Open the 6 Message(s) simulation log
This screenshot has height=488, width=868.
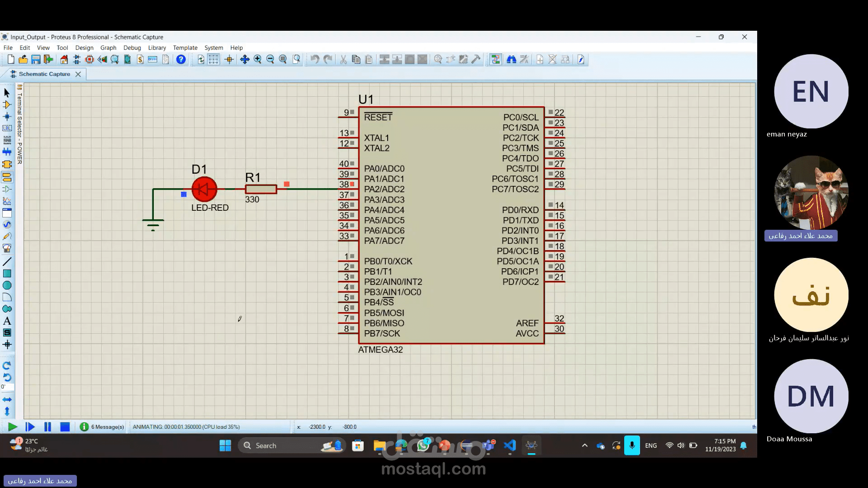point(102,427)
